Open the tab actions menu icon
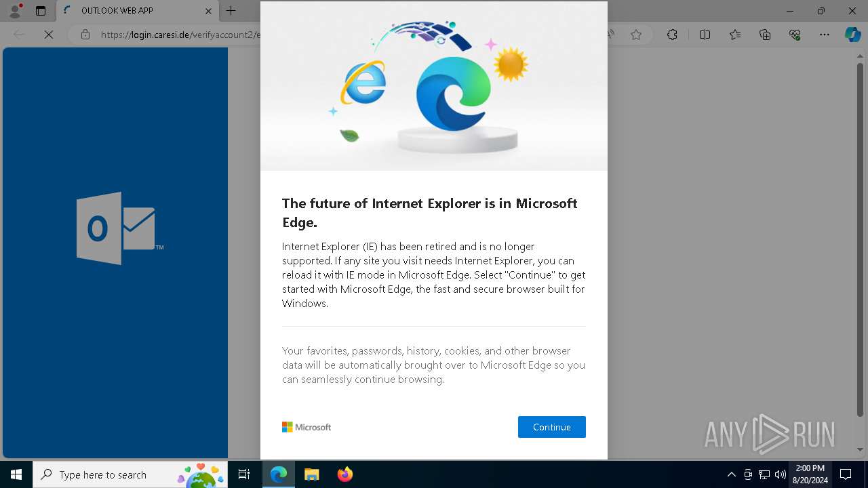This screenshot has height=488, width=868. tap(41, 11)
